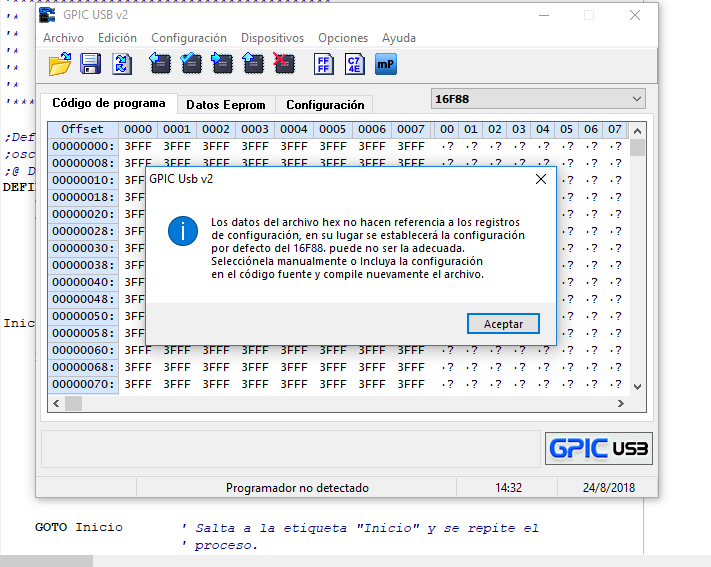
Task: Click the empty message field beside the GPIC logo
Action: [x=291, y=449]
